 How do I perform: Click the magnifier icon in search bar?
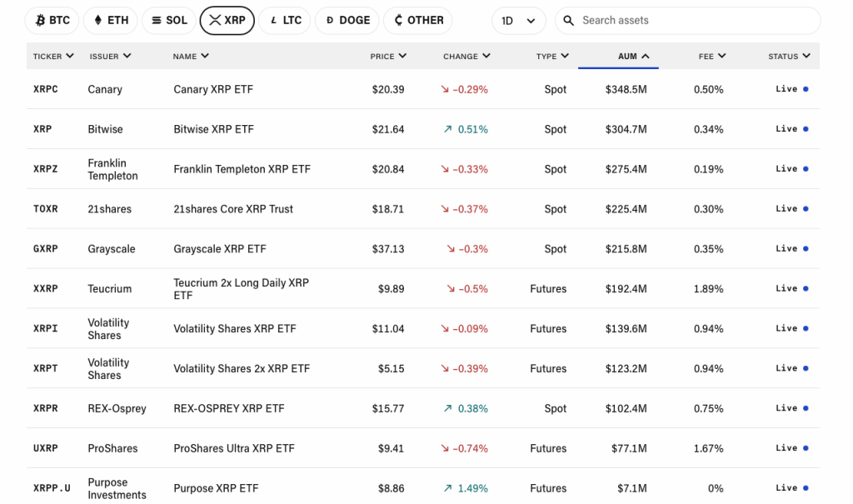pos(569,20)
